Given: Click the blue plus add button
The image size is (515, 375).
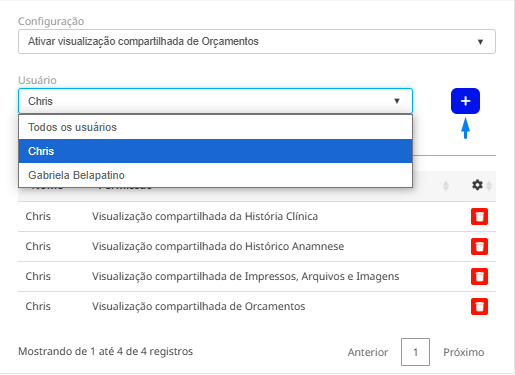Looking at the screenshot, I should point(465,101).
